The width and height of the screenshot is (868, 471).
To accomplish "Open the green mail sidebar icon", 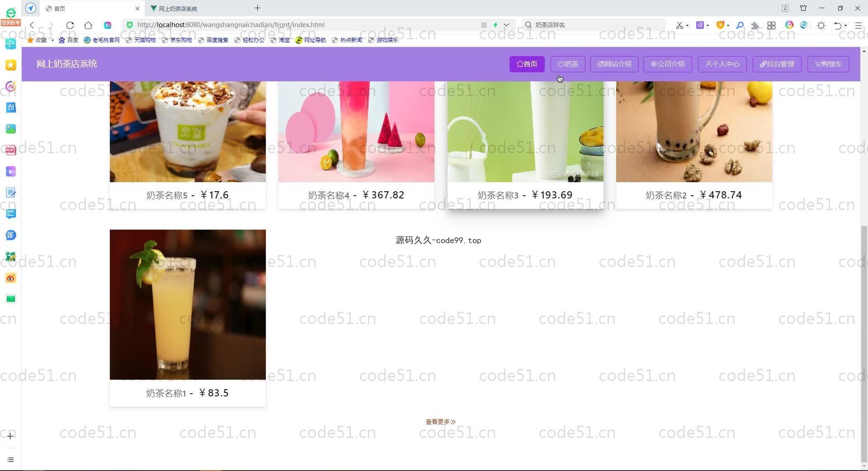I will click(x=11, y=299).
